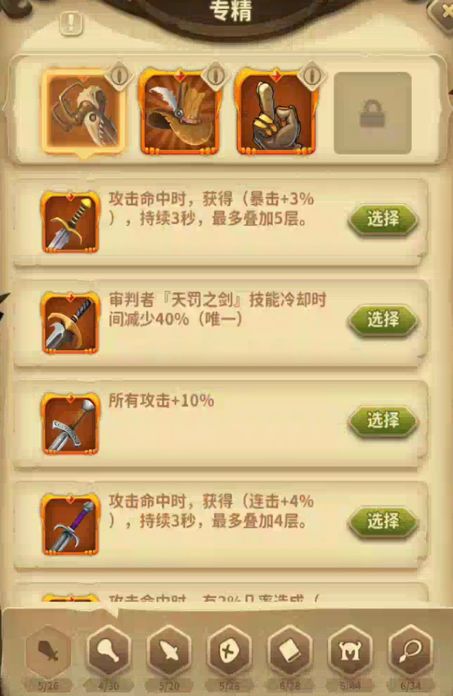453x696 pixels.
Task: Switch to the book bottom tab
Action: pyautogui.click(x=290, y=652)
